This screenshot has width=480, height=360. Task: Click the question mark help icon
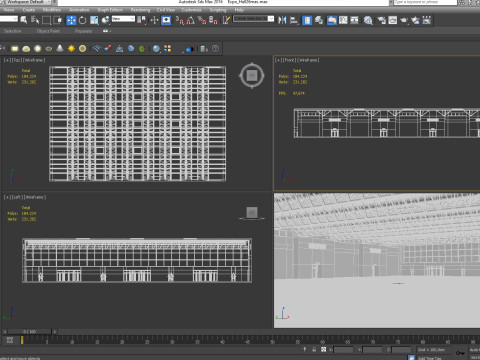click(216, 49)
